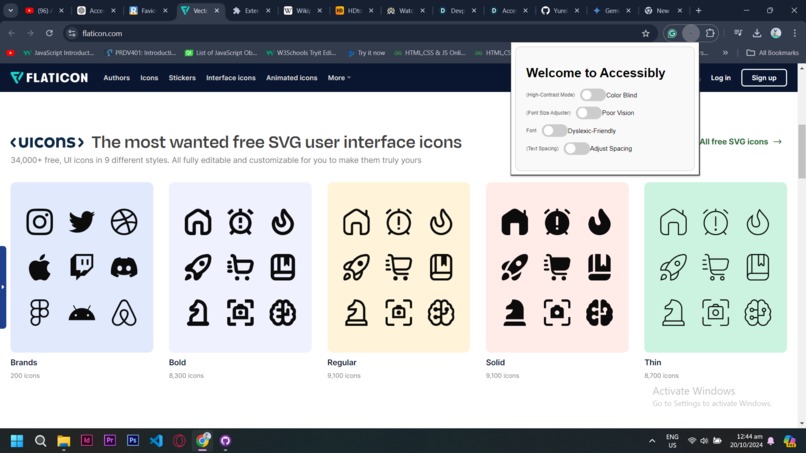
Task: Click the Grammarly extension icon
Action: pos(672,33)
